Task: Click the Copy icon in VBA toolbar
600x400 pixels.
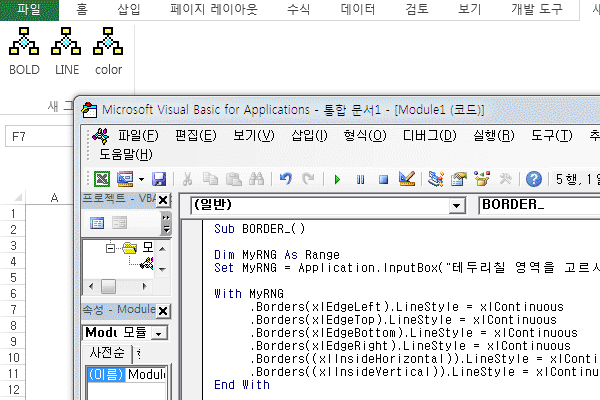Action: pyautogui.click(x=210, y=179)
